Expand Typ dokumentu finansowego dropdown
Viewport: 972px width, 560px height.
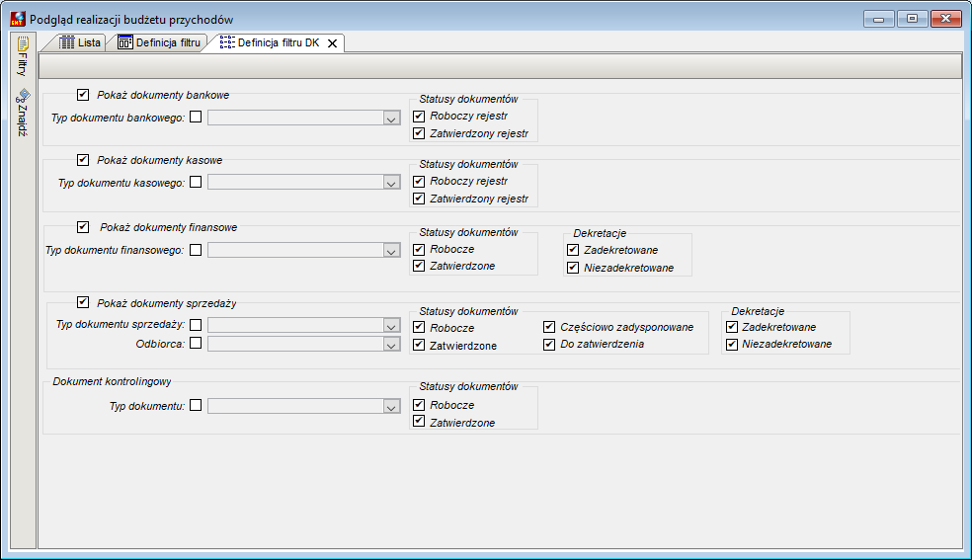pos(391,250)
